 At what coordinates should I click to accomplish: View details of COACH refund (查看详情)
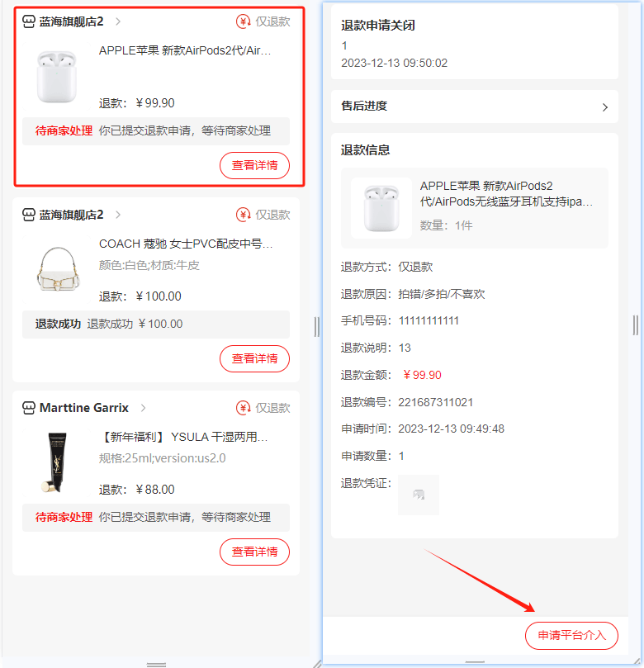click(254, 358)
